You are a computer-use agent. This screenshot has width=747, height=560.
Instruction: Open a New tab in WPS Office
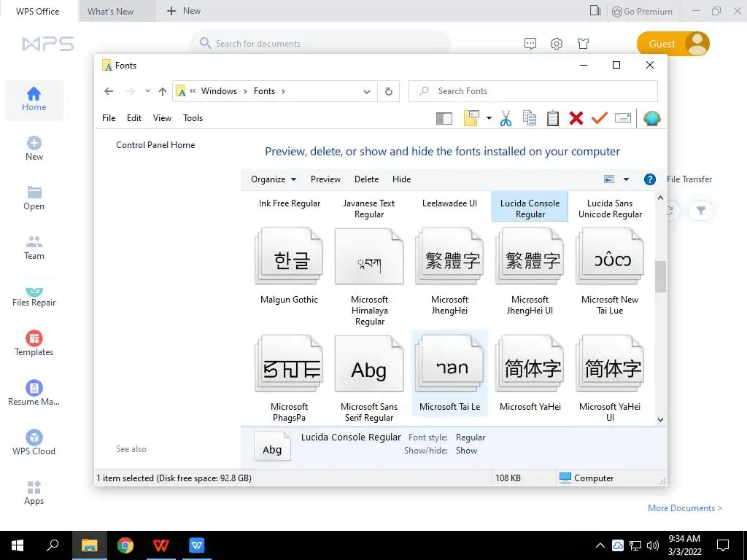pos(183,11)
